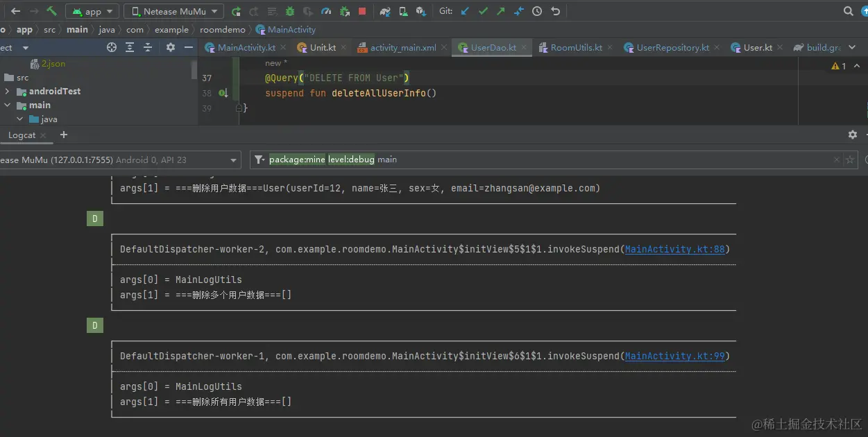Hide the Project panel with minus icon
The height and width of the screenshot is (437, 868).
tap(189, 47)
